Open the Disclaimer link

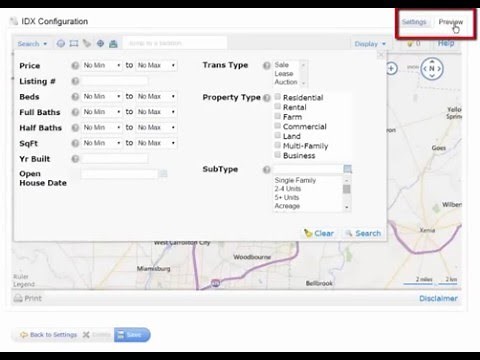438,298
